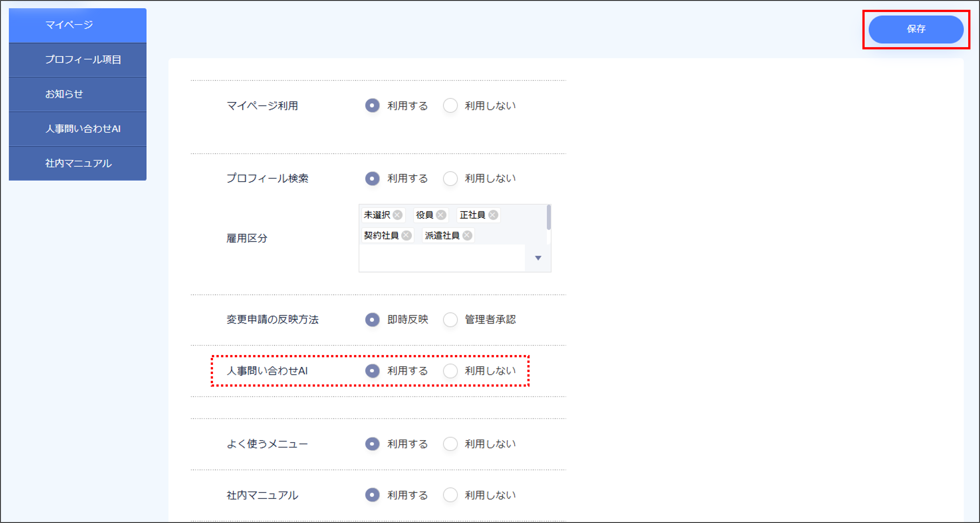Image resolution: width=980 pixels, height=523 pixels.
Task: Select 利用しない for プロフィール検索
Action: click(450, 178)
